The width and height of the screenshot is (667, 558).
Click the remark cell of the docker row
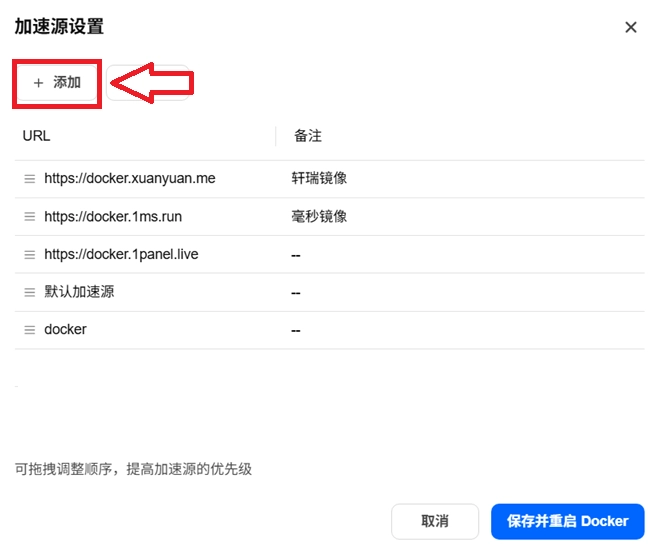coord(296,330)
